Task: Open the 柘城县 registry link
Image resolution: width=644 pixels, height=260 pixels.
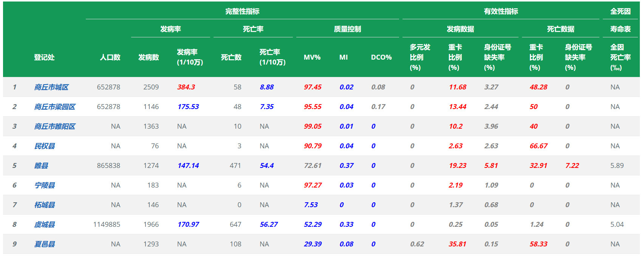Action: point(45,205)
